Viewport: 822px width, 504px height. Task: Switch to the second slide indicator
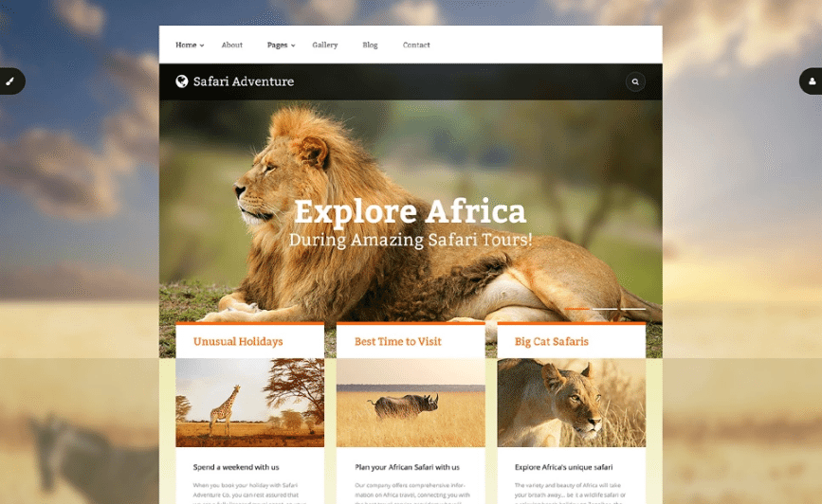(x=605, y=309)
